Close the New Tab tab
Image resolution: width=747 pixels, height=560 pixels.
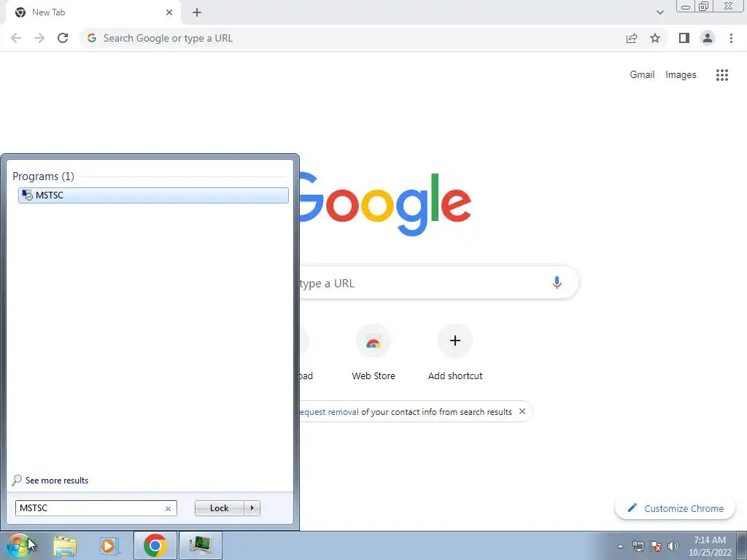coord(169,12)
